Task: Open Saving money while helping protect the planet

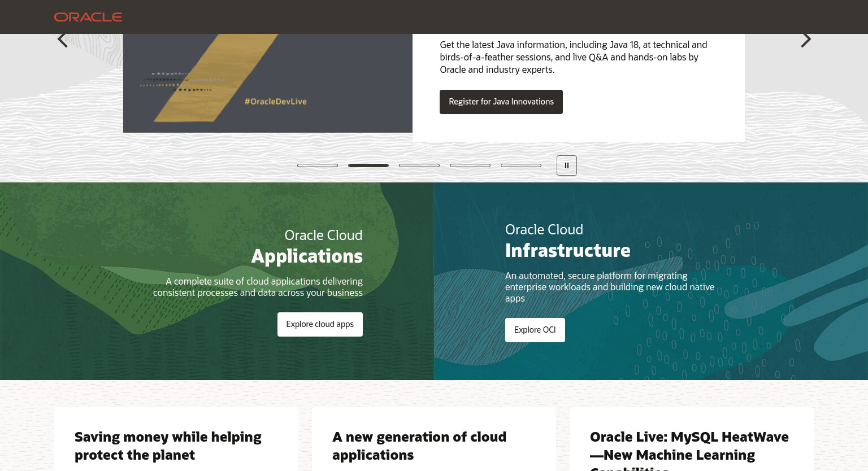Action: (168, 446)
